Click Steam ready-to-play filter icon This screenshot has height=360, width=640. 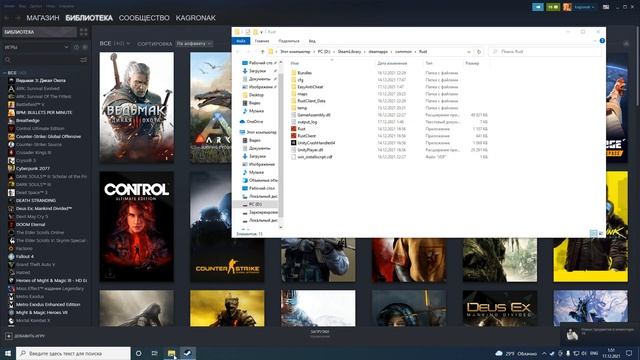(x=85, y=47)
